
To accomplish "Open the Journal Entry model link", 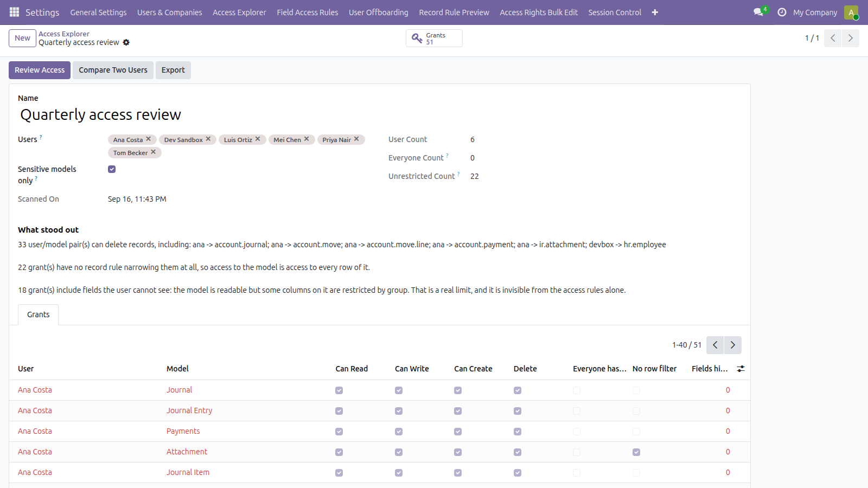I will point(189,410).
